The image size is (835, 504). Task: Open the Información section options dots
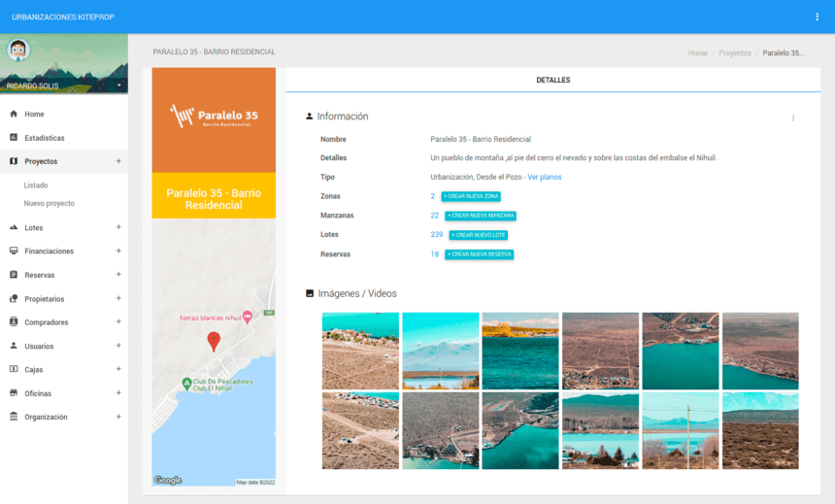[x=793, y=118]
